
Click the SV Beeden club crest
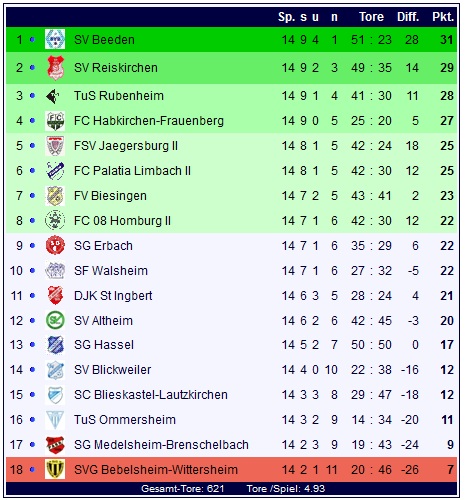point(55,39)
